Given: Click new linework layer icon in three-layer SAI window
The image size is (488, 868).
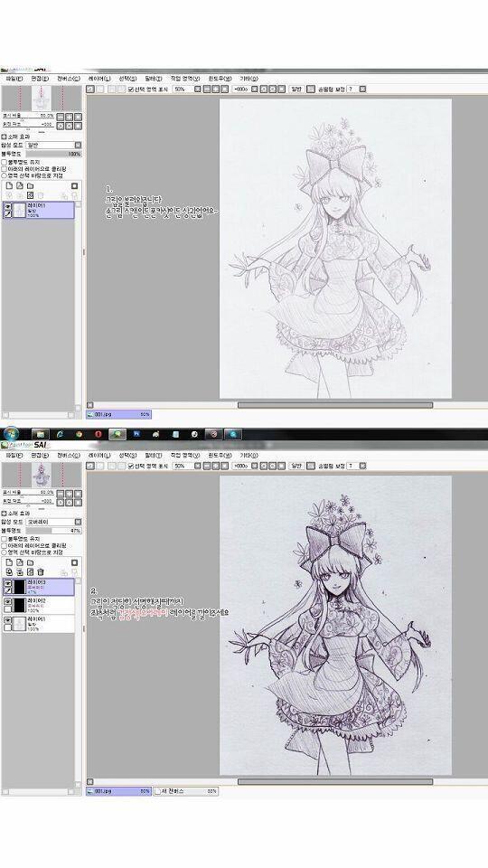Looking at the screenshot, I should [x=19, y=562].
